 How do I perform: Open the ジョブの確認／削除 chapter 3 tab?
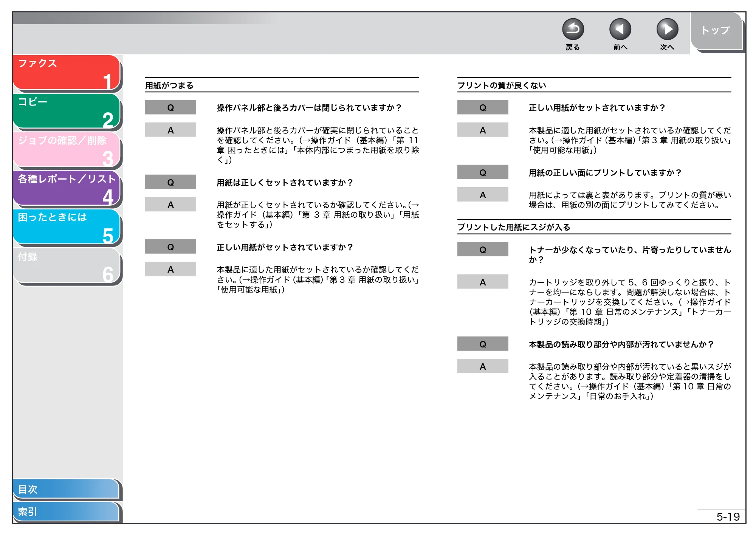point(66,150)
